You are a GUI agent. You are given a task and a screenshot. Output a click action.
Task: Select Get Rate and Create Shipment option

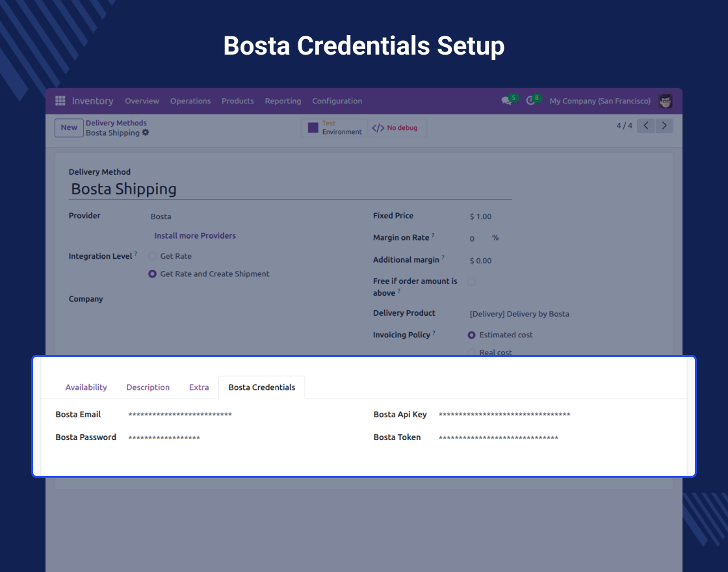pyautogui.click(x=152, y=274)
